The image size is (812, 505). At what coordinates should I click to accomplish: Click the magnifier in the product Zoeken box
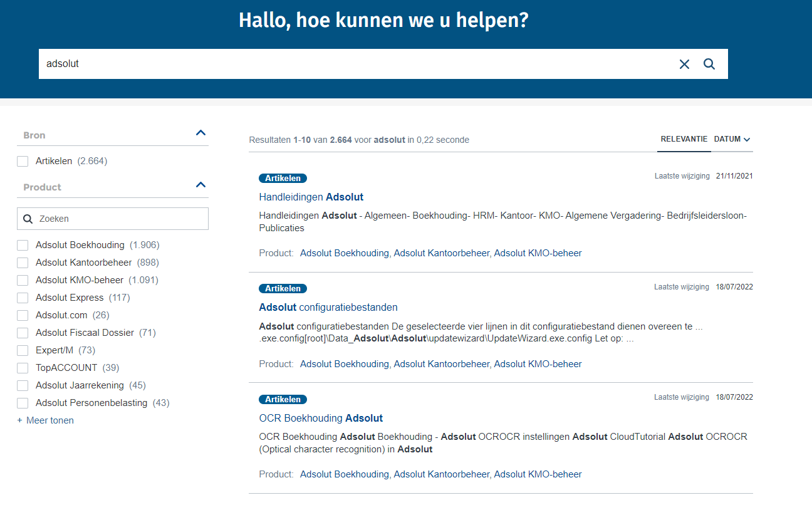pos(28,218)
